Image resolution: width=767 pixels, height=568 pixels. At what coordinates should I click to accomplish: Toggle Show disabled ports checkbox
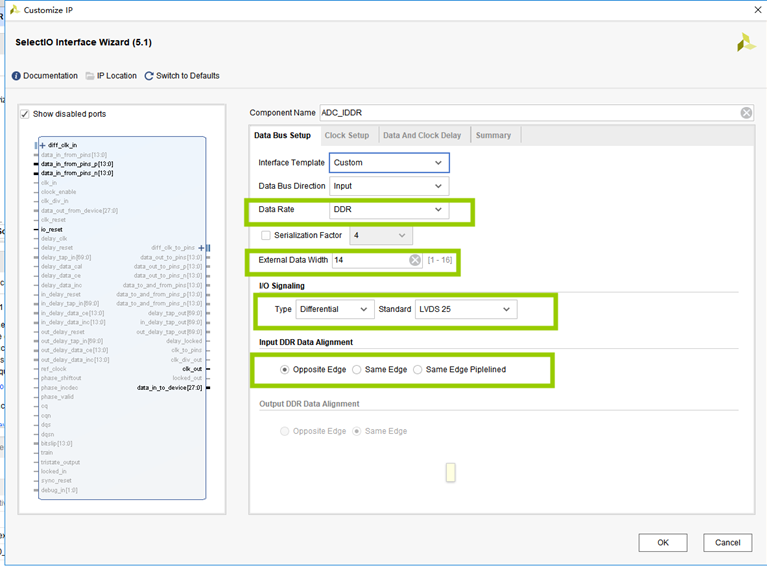coord(25,114)
